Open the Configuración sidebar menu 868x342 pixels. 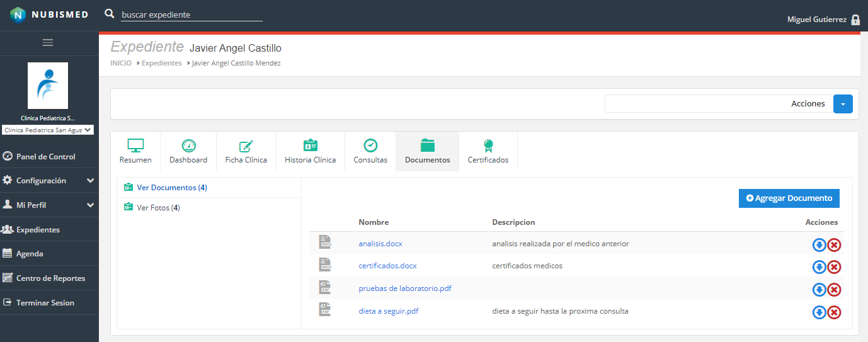[x=49, y=181]
